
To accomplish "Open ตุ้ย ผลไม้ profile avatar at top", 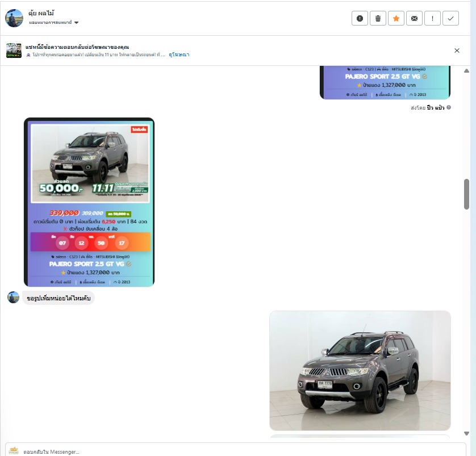I will (14, 18).
